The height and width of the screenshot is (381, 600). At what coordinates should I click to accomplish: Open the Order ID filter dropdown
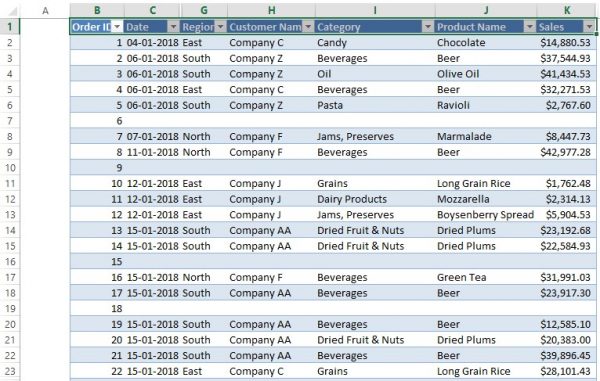[117, 27]
